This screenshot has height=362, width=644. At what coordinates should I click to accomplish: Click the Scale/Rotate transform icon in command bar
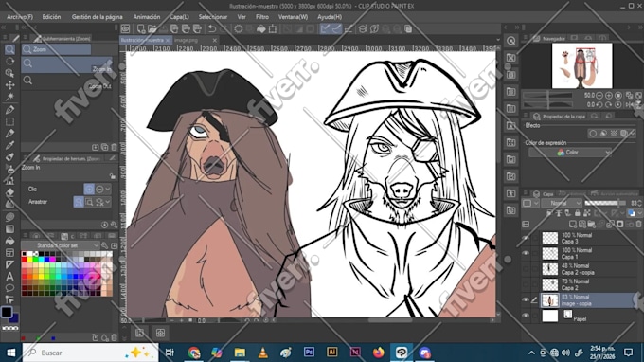(x=273, y=28)
